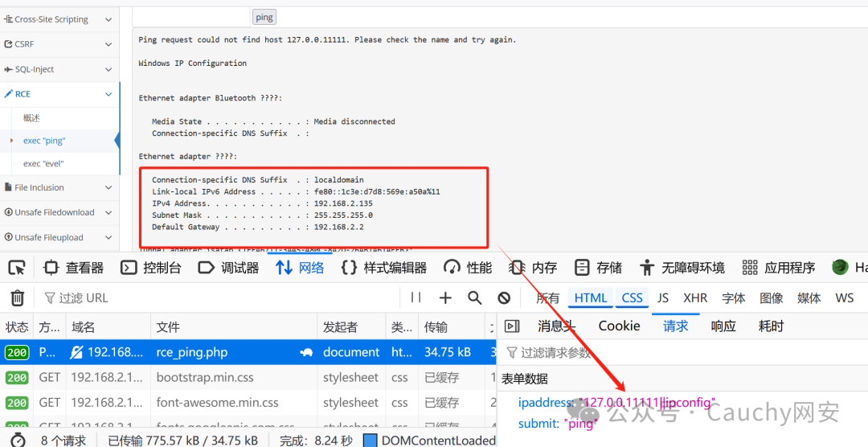The height and width of the screenshot is (447, 868).
Task: Open the exec "evel" sidebar item
Action: coord(43,163)
